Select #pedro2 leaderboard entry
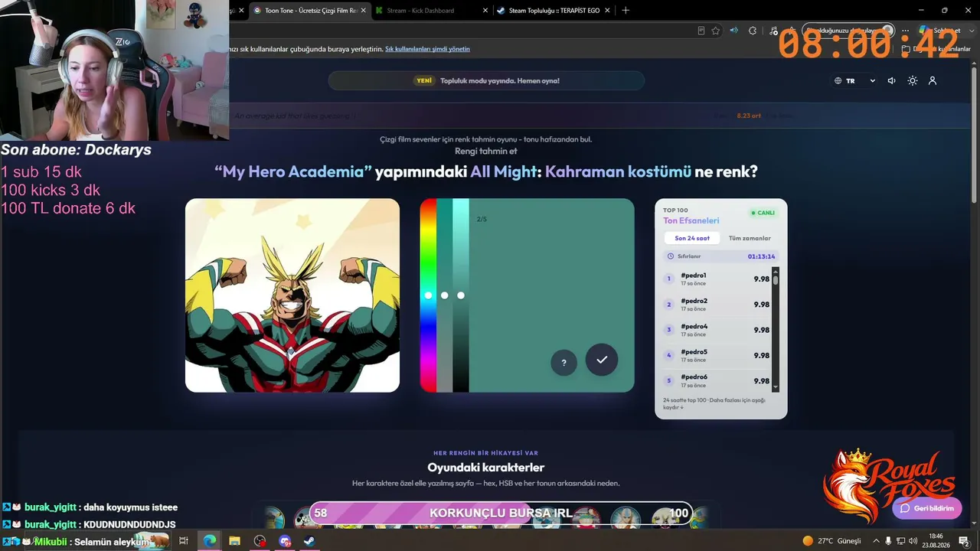Image resolution: width=980 pixels, height=551 pixels. tap(717, 305)
